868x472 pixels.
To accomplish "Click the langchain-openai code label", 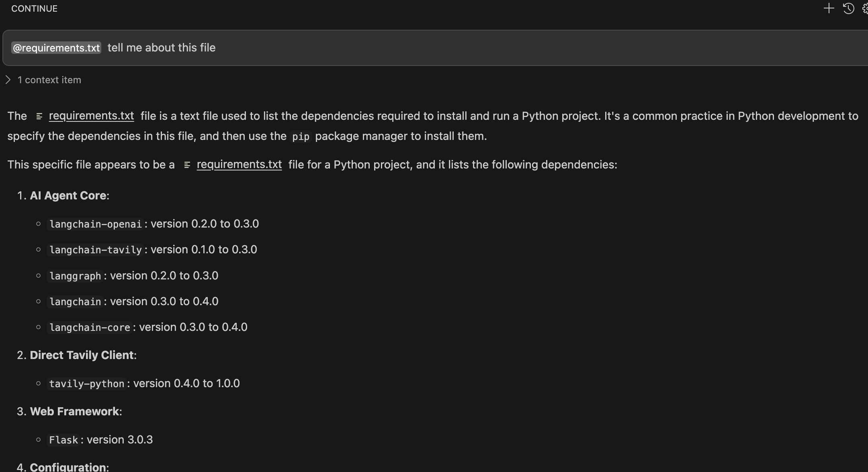I will pos(96,224).
